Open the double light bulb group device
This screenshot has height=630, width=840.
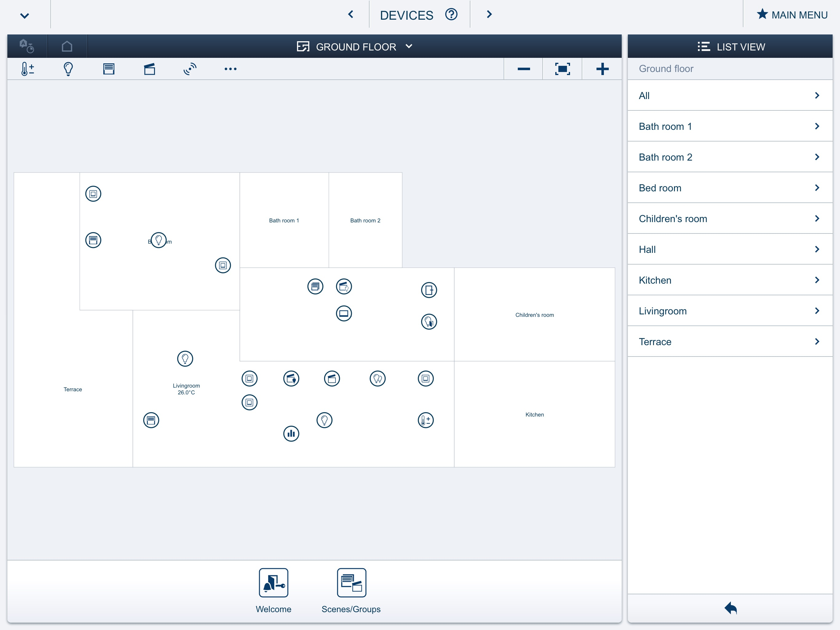[378, 378]
